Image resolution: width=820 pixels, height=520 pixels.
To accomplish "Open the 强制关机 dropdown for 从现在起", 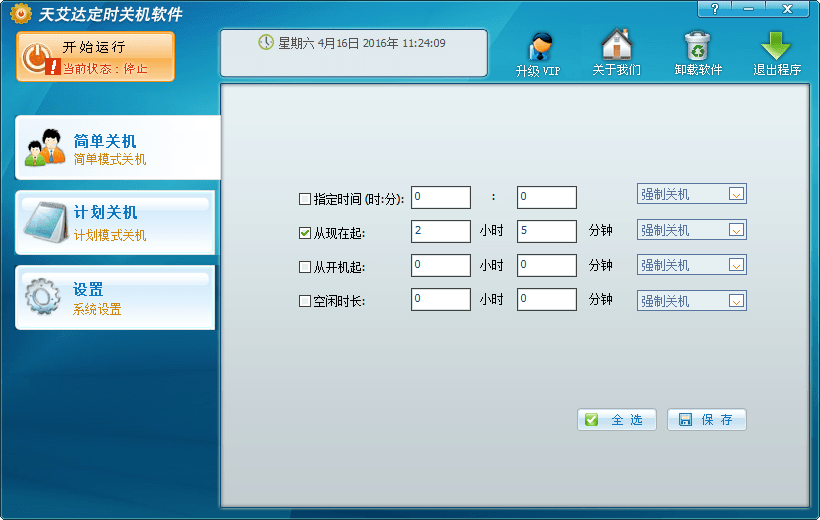I will [x=736, y=231].
